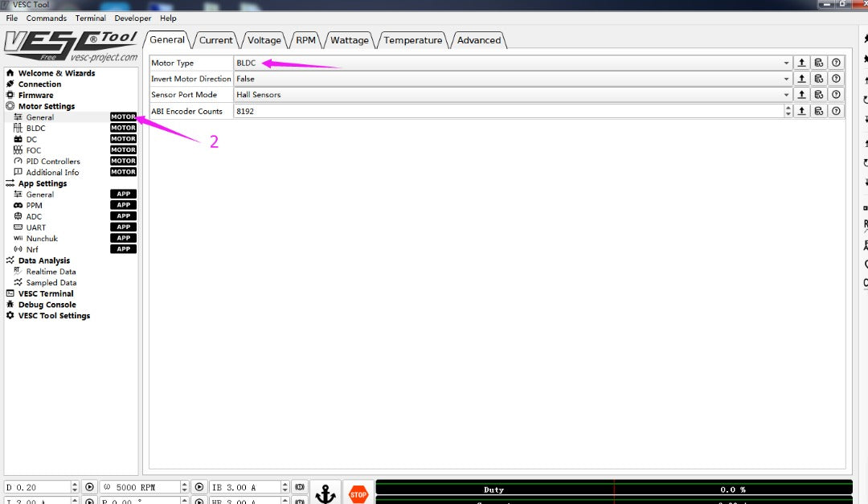The width and height of the screenshot is (868, 504).
Task: Open the Firmware page
Action: tap(35, 96)
